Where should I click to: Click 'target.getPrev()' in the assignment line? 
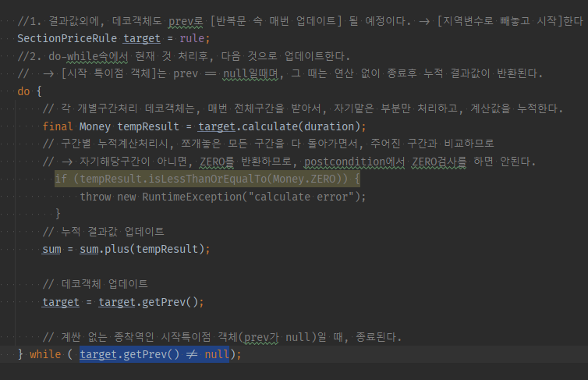click(x=148, y=302)
